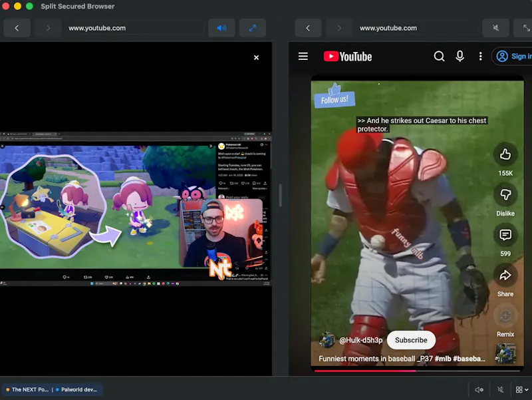Viewport: 532px width, 400px height.
Task: Open the sound thumbnail under Remix
Action: (505, 353)
